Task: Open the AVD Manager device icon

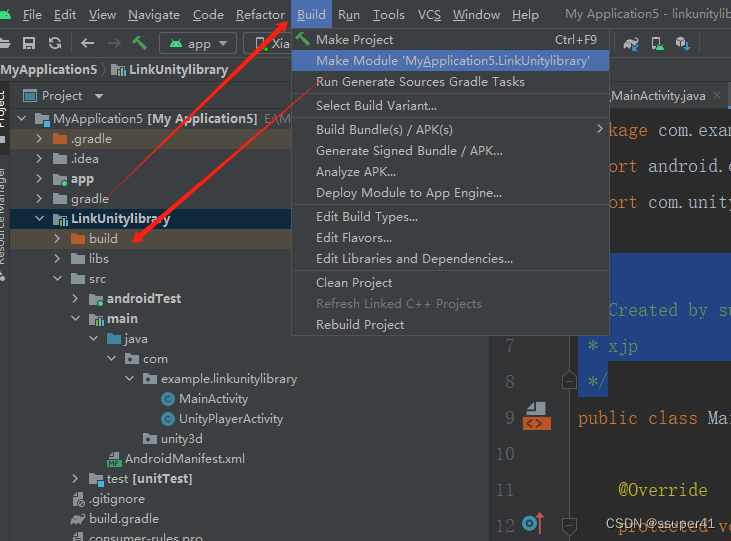Action: (657, 44)
